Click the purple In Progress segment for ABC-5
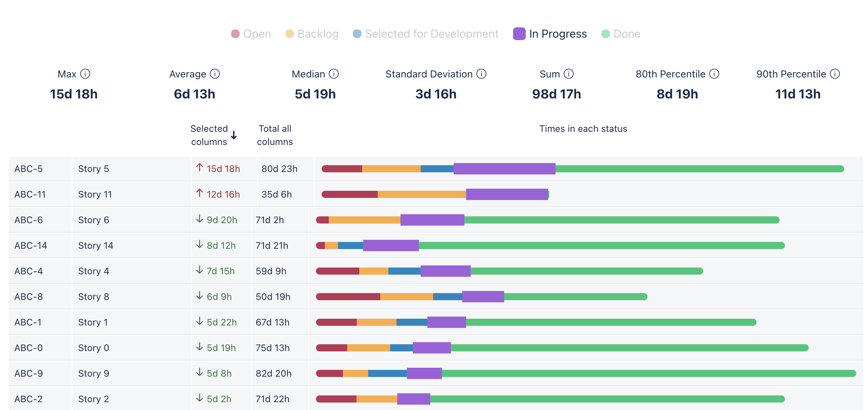This screenshot has height=410, width=868. click(x=504, y=169)
